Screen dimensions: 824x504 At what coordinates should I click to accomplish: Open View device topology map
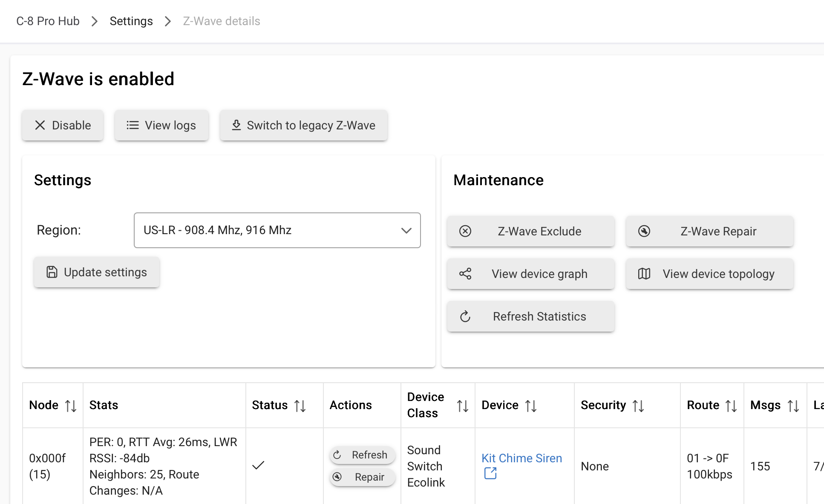710,274
